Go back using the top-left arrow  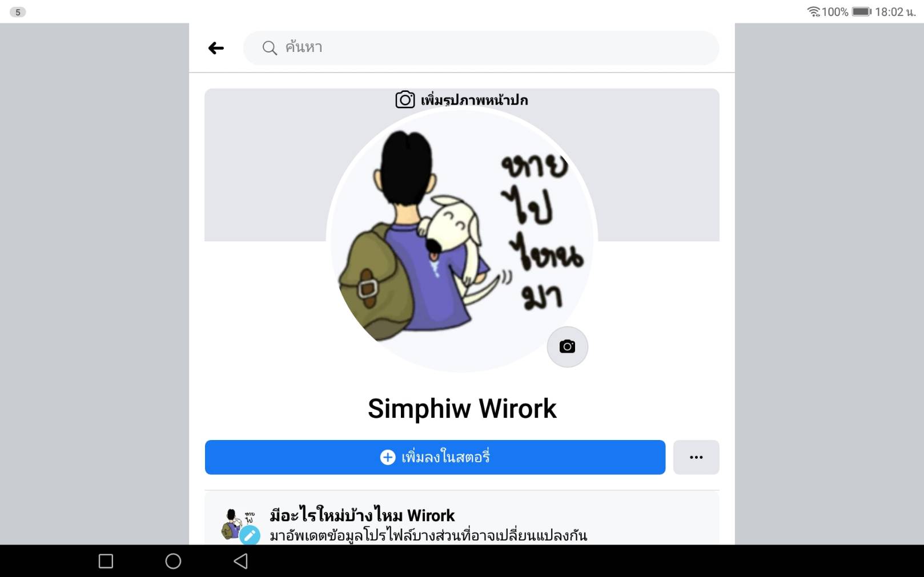(x=216, y=48)
